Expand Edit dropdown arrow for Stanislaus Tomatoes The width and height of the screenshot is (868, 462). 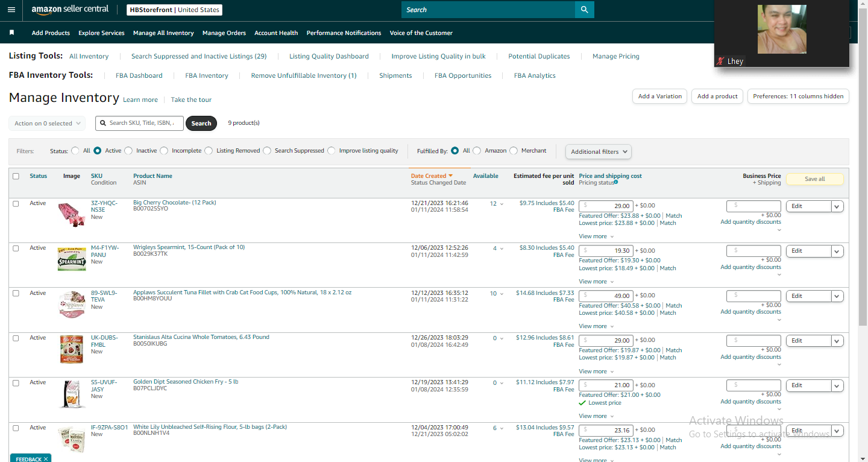pos(837,341)
